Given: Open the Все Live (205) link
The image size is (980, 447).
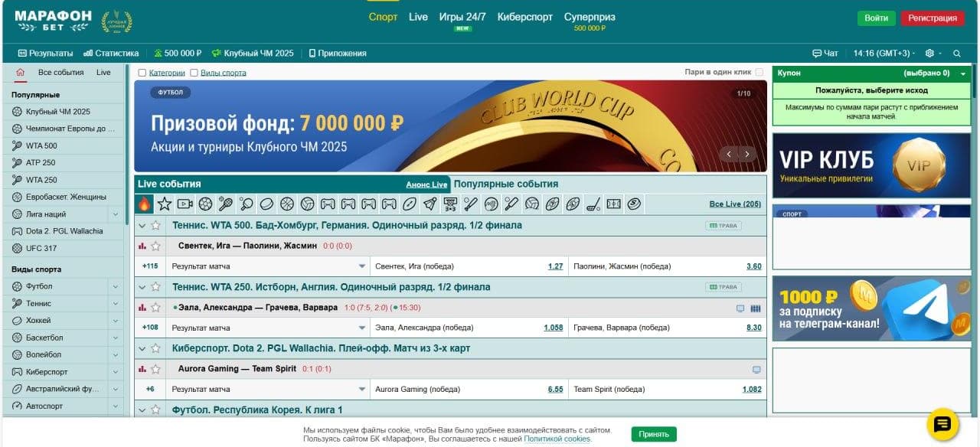Looking at the screenshot, I should (x=735, y=204).
